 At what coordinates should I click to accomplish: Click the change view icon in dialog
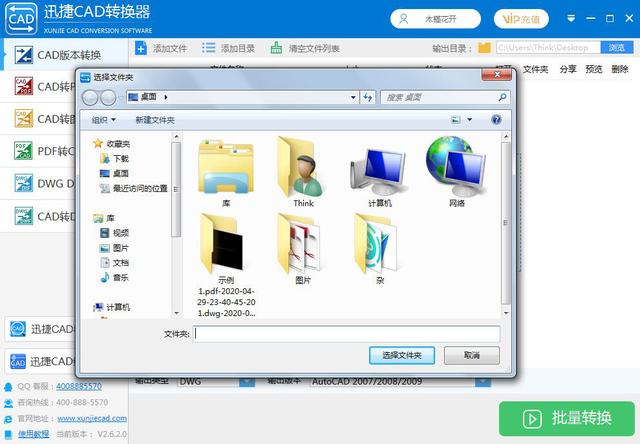tap(456, 120)
